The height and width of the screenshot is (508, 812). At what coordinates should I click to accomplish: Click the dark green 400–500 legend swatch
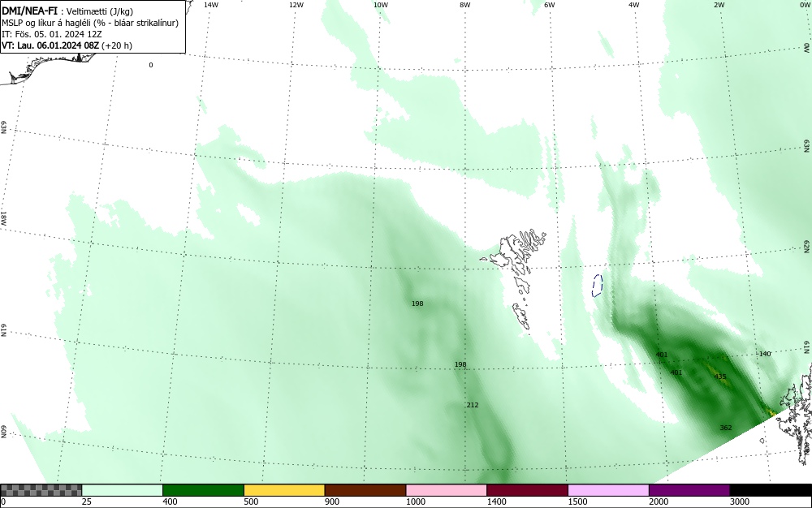tap(203, 490)
